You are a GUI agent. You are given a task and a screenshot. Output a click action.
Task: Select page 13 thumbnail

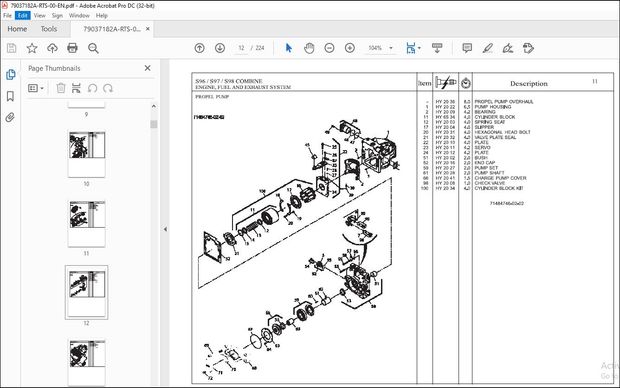87,362
